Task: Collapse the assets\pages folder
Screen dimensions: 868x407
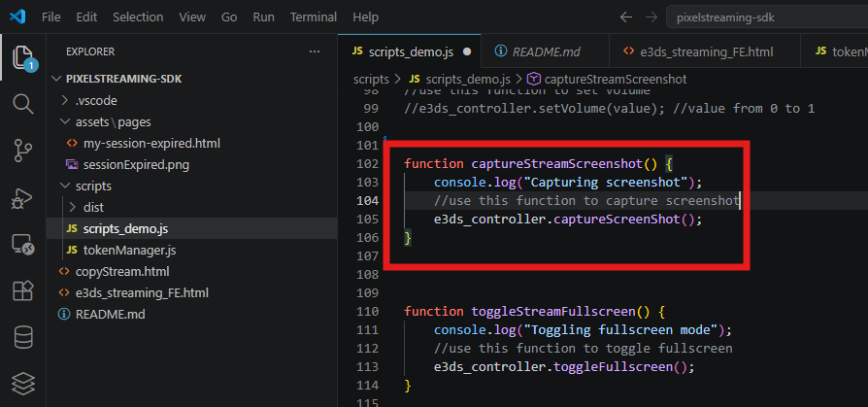Action: 191,121
